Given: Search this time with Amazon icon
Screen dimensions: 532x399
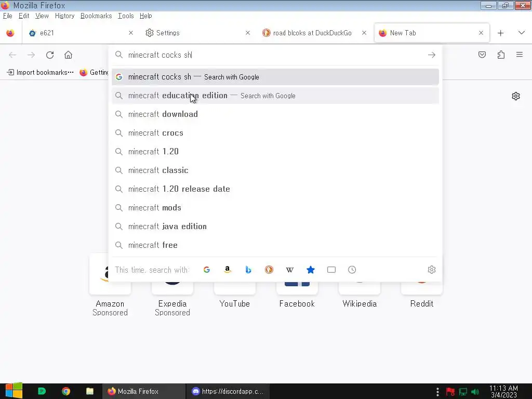Looking at the screenshot, I should 228,270.
